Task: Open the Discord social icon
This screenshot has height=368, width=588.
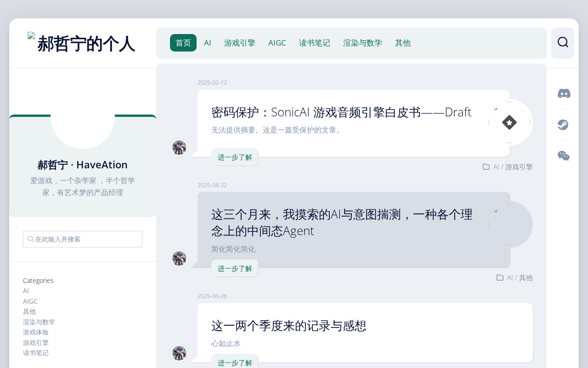Action: pos(564,93)
